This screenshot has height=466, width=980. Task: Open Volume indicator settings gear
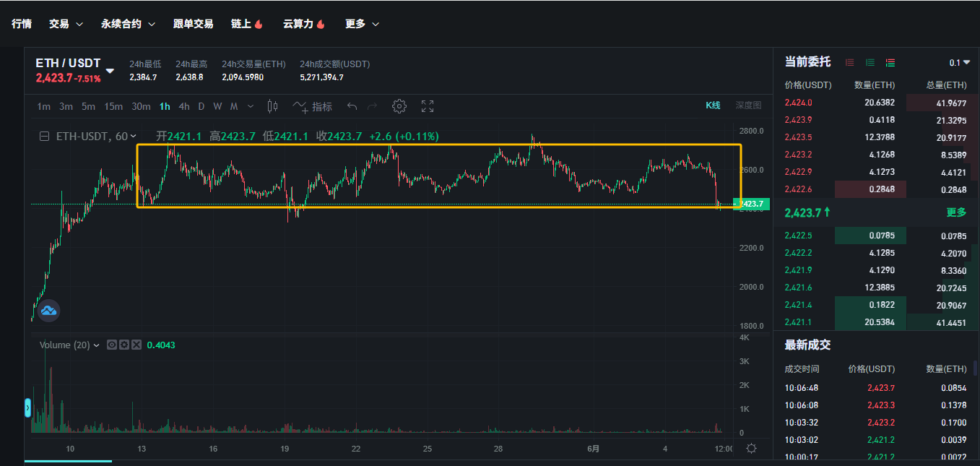click(x=123, y=345)
